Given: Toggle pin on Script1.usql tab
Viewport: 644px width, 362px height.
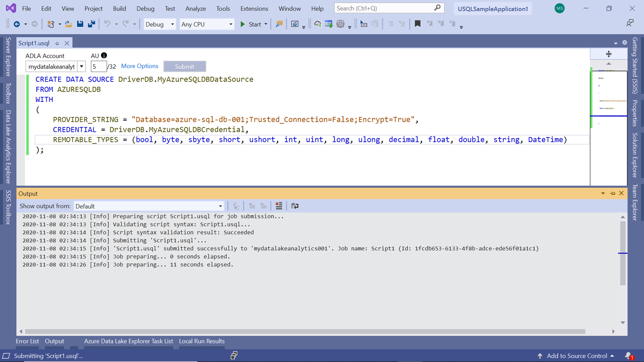Looking at the screenshot, I should [57, 43].
